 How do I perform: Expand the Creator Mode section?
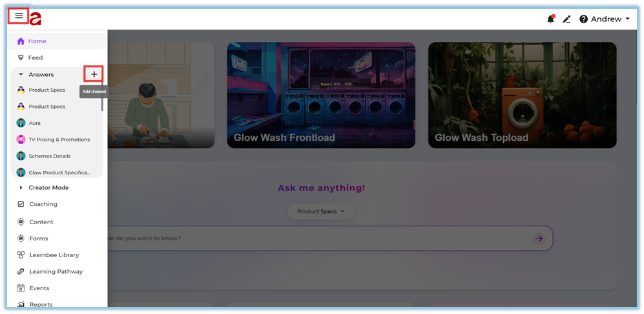pyautogui.click(x=21, y=188)
